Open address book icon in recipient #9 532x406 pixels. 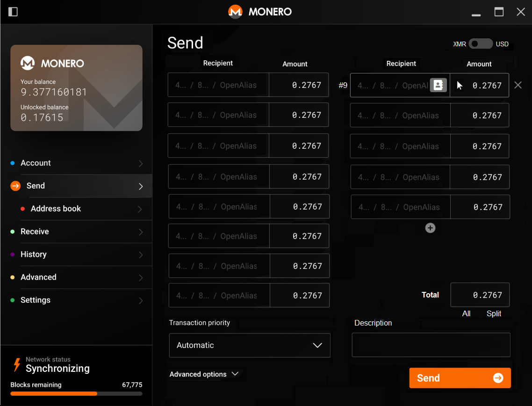coord(438,85)
